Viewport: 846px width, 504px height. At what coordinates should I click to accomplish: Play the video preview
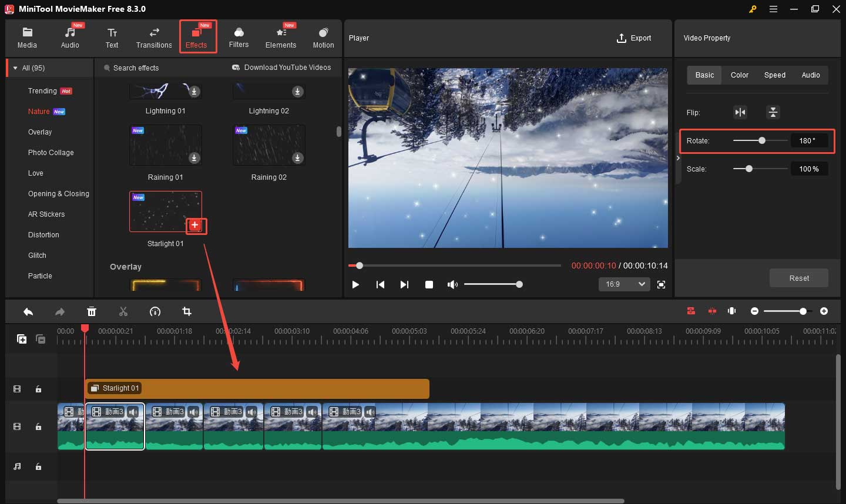coord(355,284)
